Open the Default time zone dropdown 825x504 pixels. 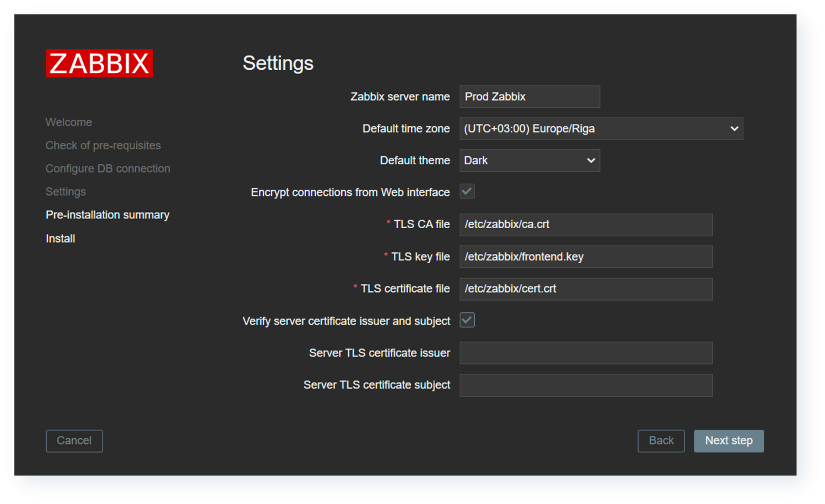click(600, 129)
